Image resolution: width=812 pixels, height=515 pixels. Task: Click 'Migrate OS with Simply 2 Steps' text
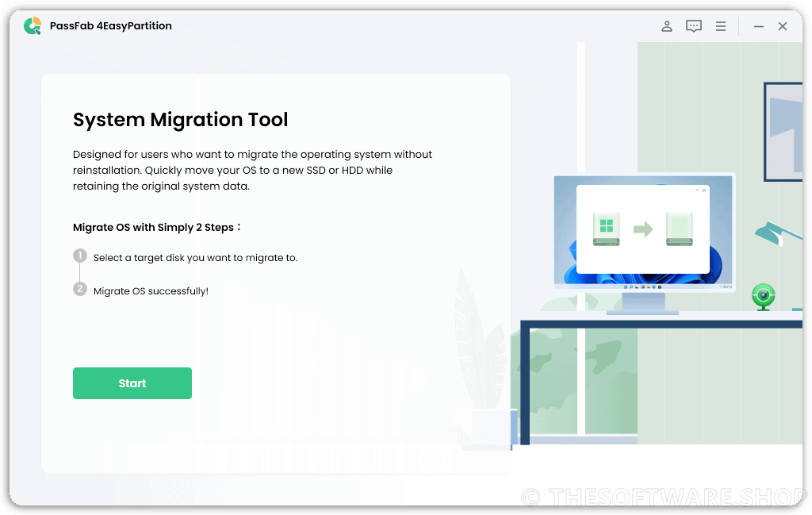click(156, 228)
